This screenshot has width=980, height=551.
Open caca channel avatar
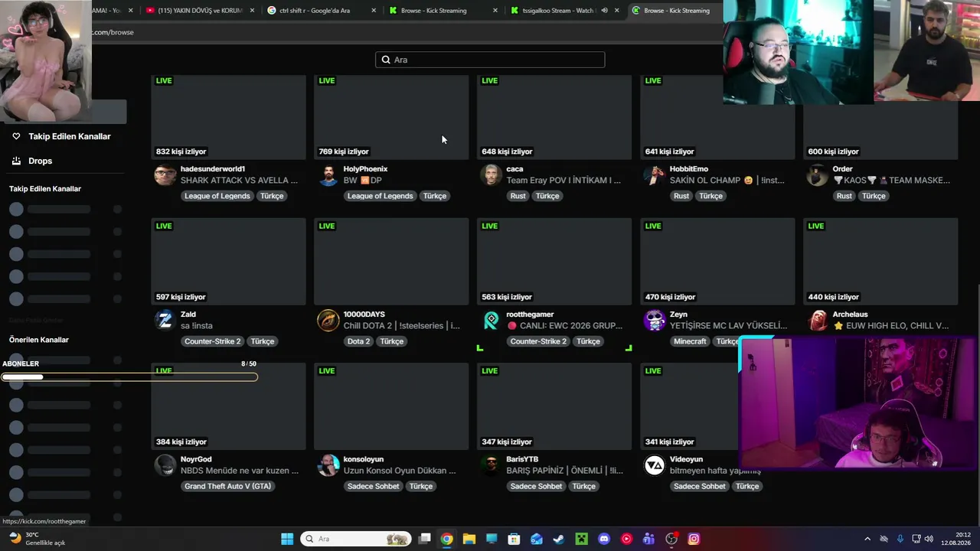[x=491, y=175]
